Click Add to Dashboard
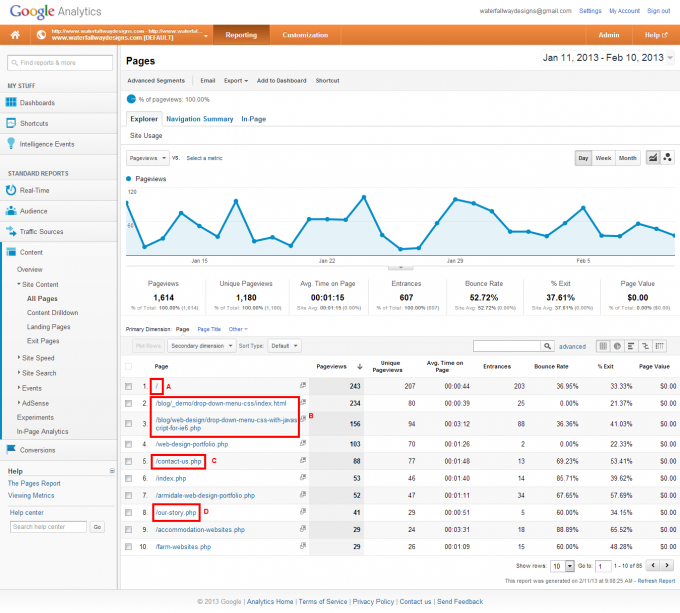680x613 pixels. tap(281, 81)
